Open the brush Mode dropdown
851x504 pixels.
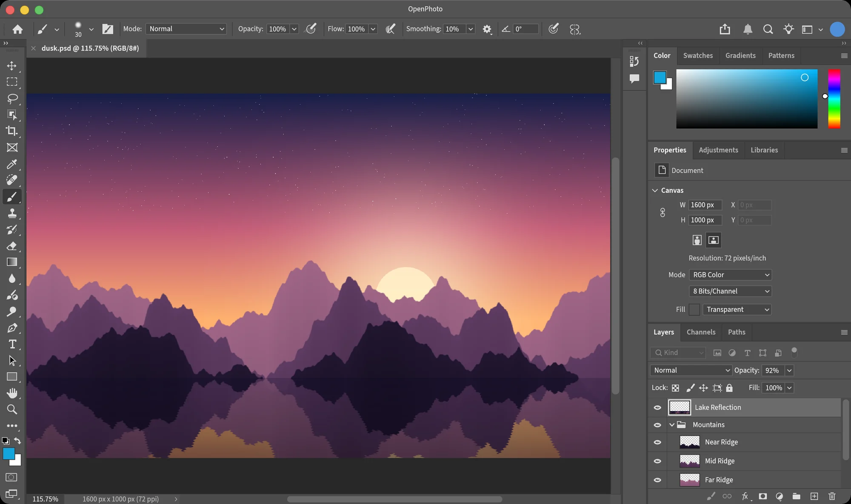tap(186, 29)
